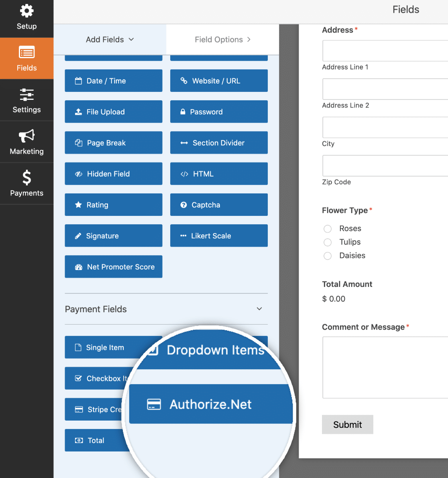Click the "Fields" title in the top bar
This screenshot has height=478, width=448.
pyautogui.click(x=405, y=10)
